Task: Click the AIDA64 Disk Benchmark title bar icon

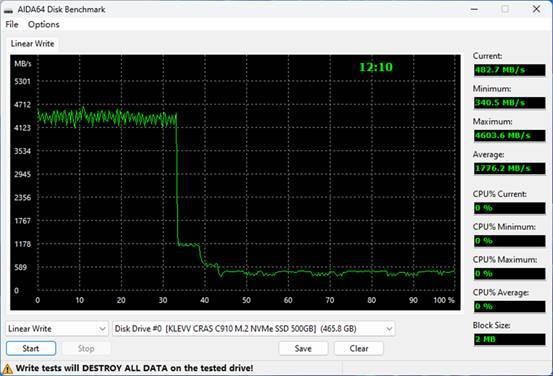Action: (8, 10)
